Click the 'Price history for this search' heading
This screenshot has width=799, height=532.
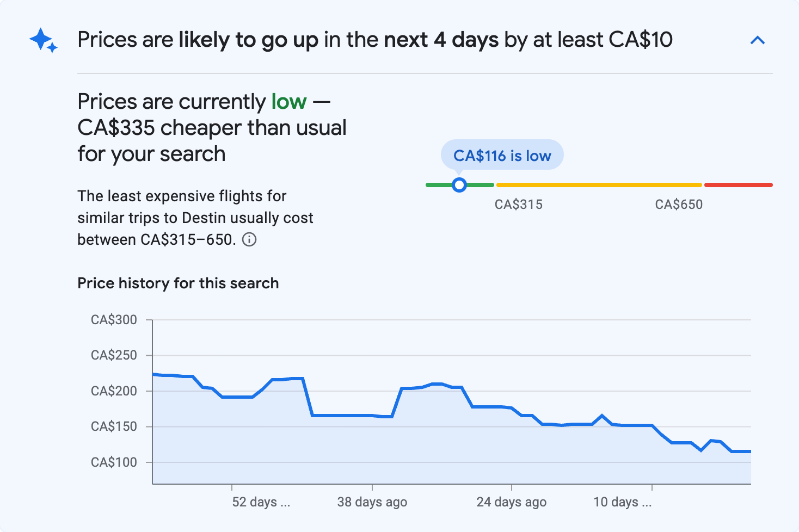[178, 283]
